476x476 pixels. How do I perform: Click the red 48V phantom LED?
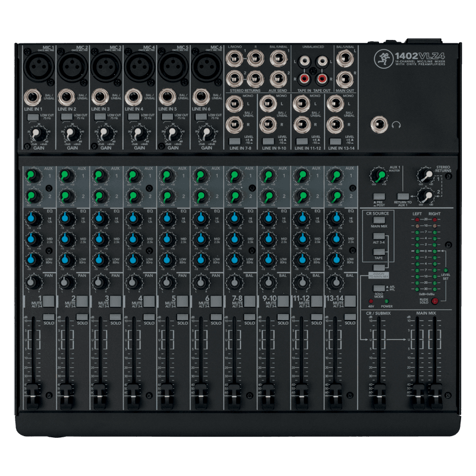pos(371,302)
